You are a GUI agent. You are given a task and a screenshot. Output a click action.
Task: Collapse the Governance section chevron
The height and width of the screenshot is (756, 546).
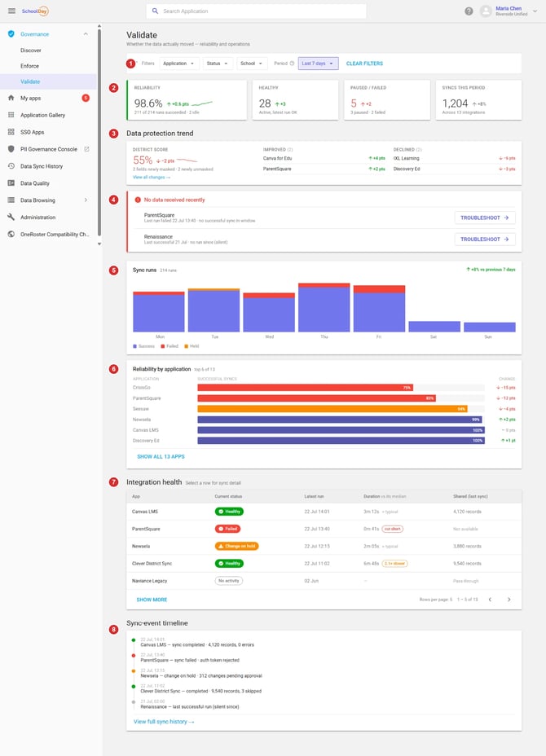pyautogui.click(x=86, y=33)
